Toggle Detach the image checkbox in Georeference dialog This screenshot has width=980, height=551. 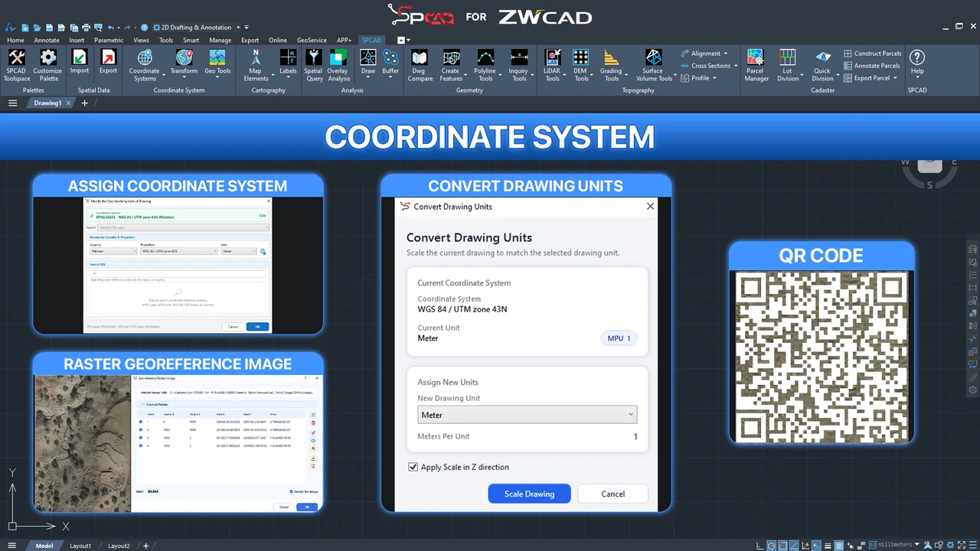291,491
